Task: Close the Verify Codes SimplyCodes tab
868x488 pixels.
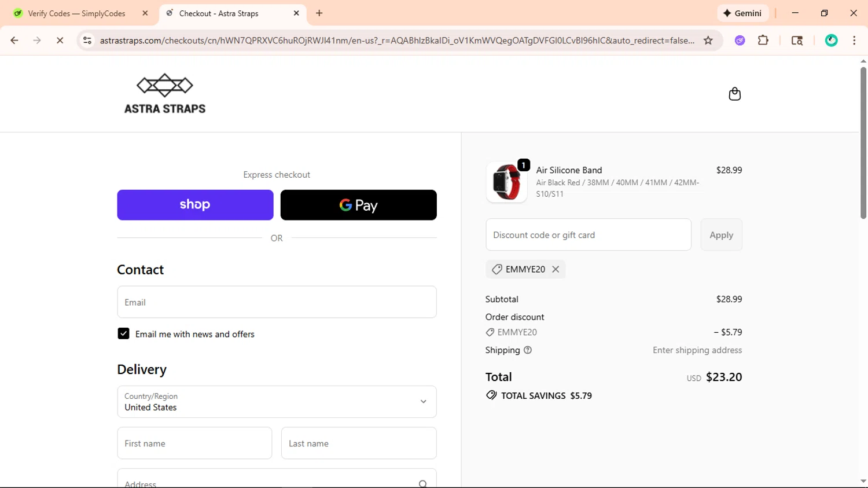Action: coord(145,13)
